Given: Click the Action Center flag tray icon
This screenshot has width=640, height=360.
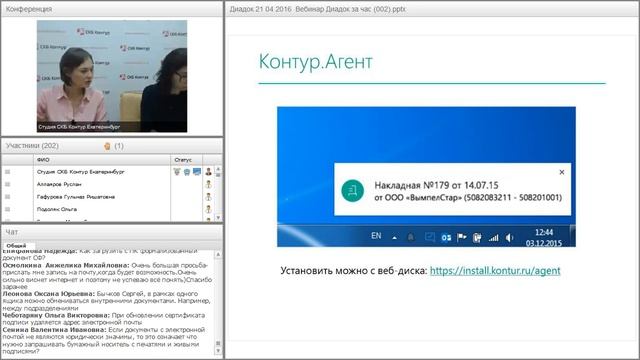Looking at the screenshot, I should coord(462,237).
